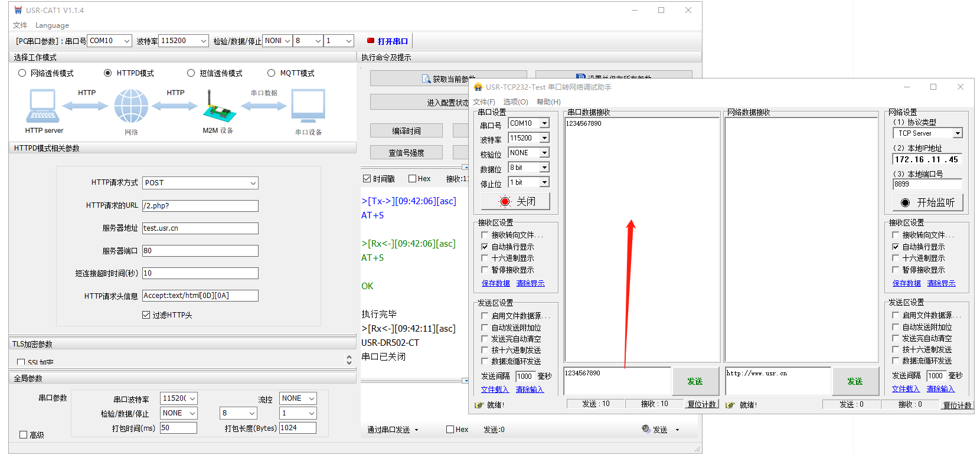Screen dimensions: 980x455
Task: Click the send icon at bottom right
Action: point(646,429)
